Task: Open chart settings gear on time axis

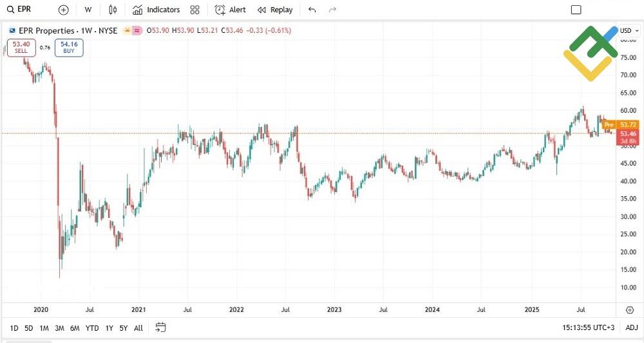Action: click(x=629, y=310)
